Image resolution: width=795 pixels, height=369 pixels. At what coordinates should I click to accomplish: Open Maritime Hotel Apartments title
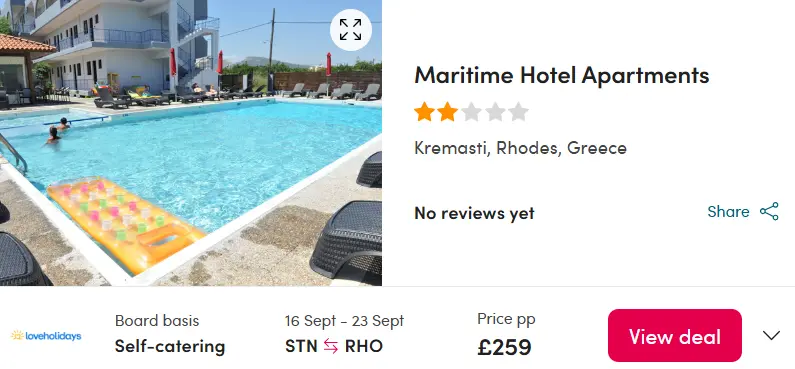(x=561, y=76)
